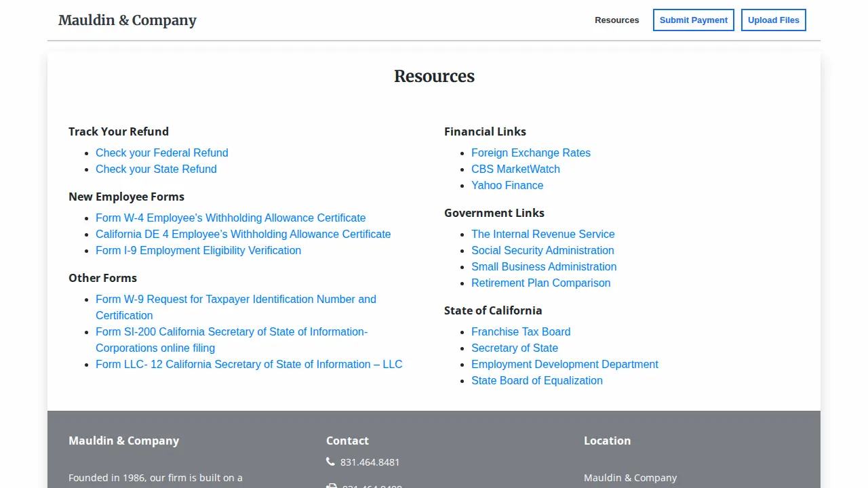Open Form I-9 Employment Eligibility Verification
The height and width of the screenshot is (488, 868).
198,250
